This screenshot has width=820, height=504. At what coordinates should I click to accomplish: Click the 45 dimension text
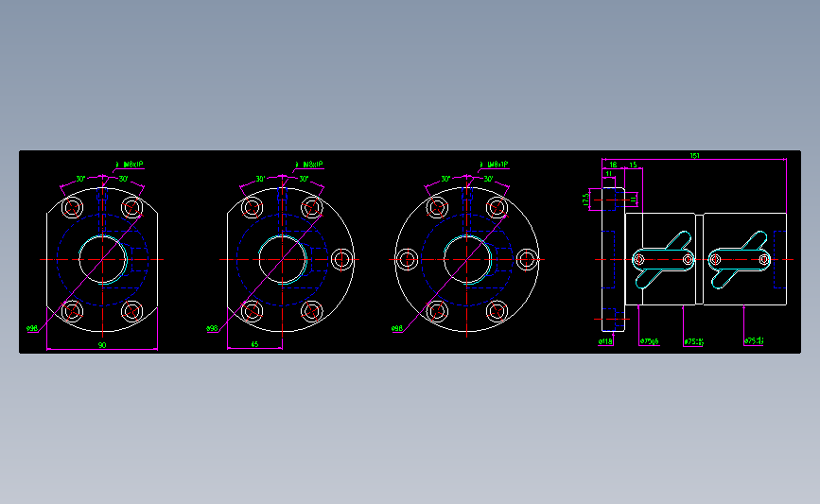click(254, 344)
